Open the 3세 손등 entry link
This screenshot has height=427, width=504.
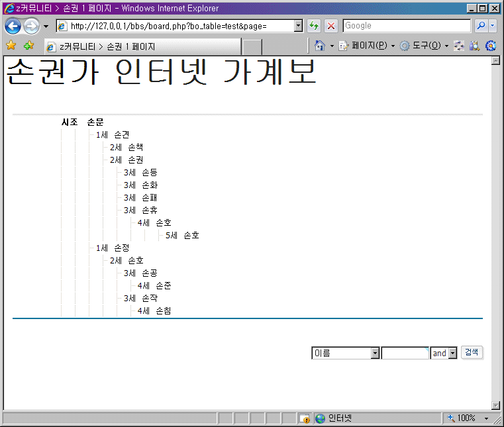(140, 172)
